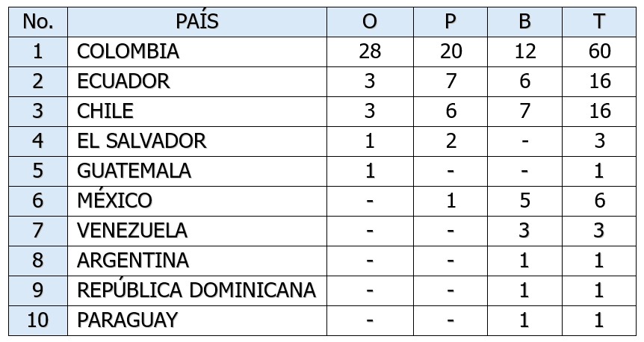Click the REPÚBLICA DOMINICANA cell
Screen dimensions: 644x342
point(196,290)
